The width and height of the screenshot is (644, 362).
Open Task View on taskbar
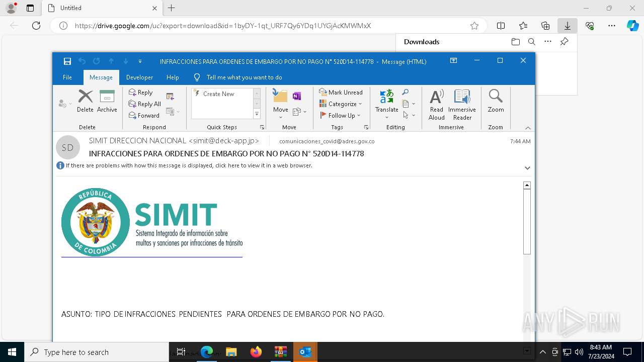click(x=182, y=352)
